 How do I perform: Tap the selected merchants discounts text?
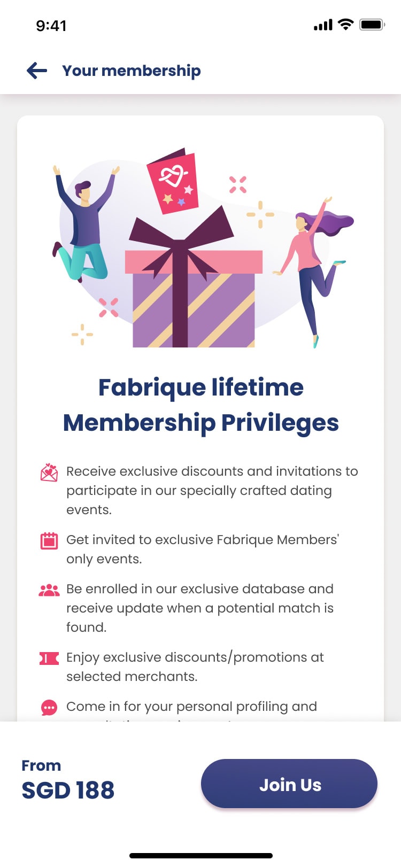(195, 666)
